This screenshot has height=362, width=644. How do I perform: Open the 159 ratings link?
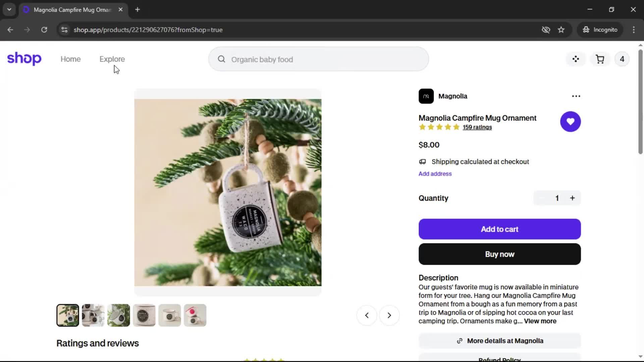coord(477,127)
